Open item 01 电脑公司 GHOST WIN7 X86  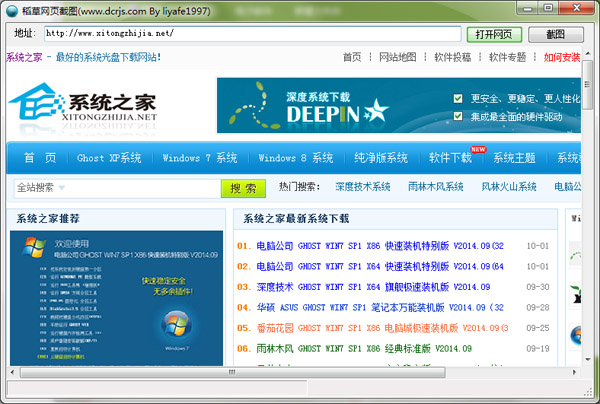[380, 246]
